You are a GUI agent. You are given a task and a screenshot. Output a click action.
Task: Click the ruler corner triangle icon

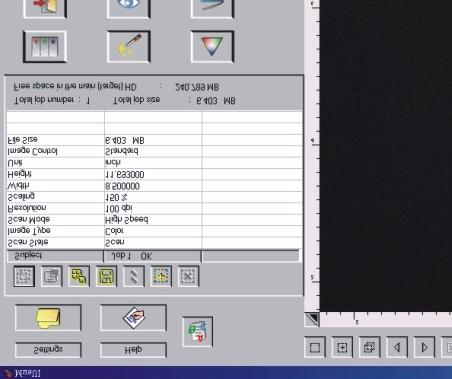click(312, 319)
